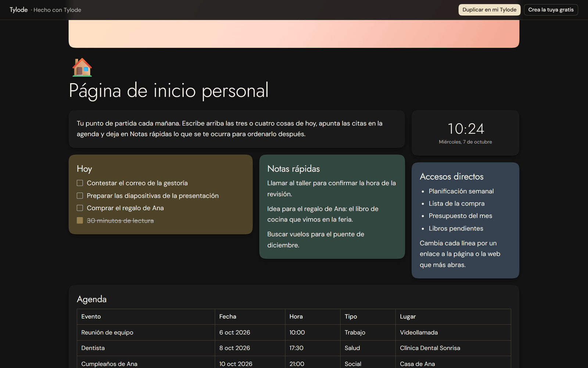Screen dimensions: 588x368
Task: Click the 'Fecha' column header
Action: pos(250,316)
